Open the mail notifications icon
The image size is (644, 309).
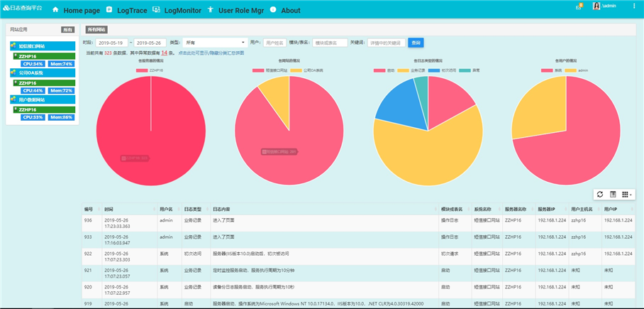point(579,7)
